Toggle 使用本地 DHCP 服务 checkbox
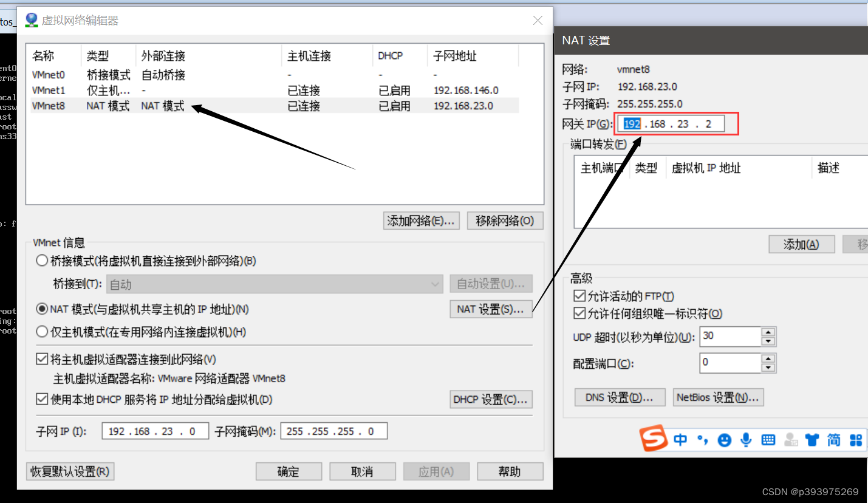 click(42, 399)
